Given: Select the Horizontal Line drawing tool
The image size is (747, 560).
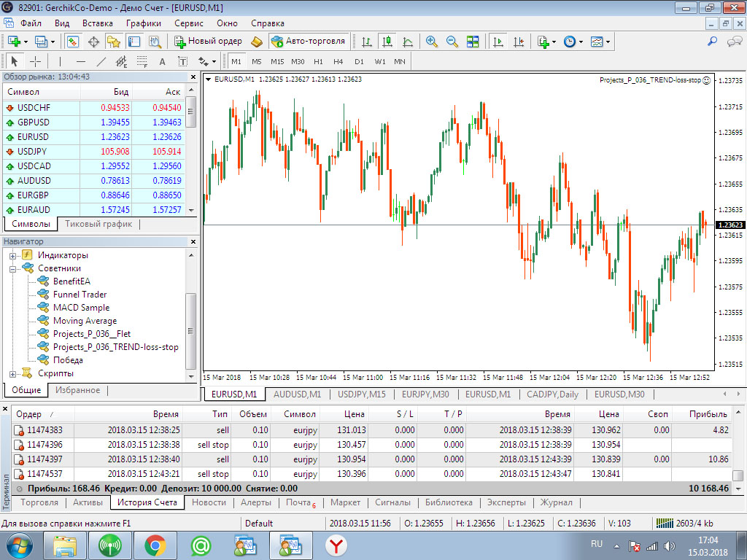Looking at the screenshot, I should (80, 61).
